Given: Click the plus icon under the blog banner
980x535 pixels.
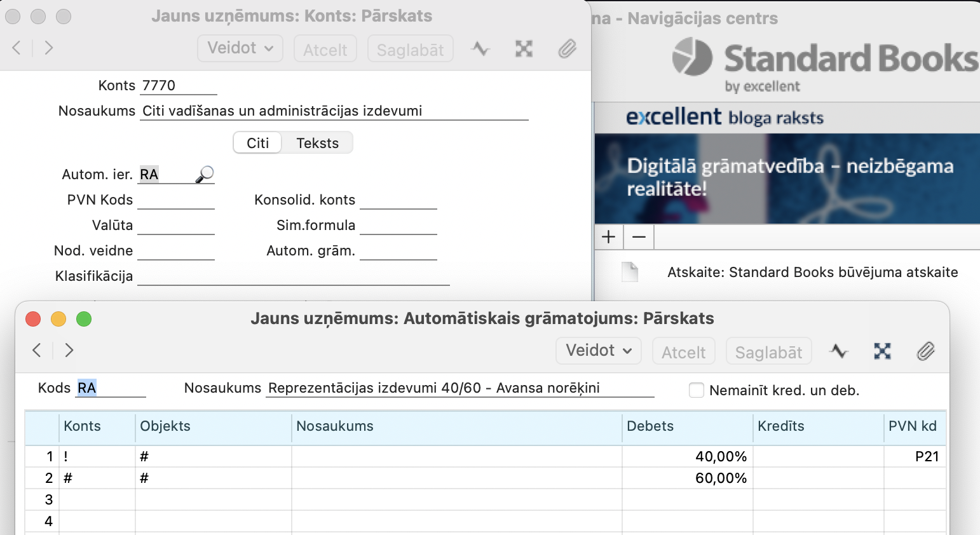Looking at the screenshot, I should (x=609, y=237).
